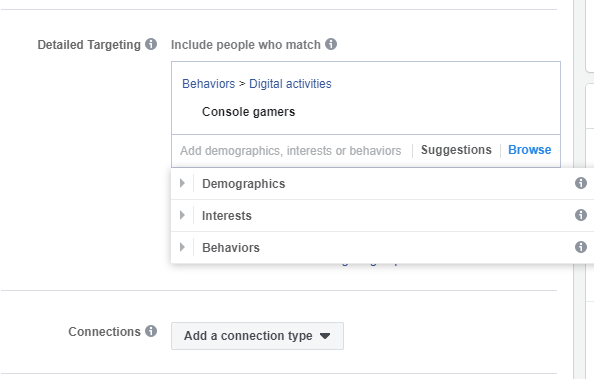Expand the Interests category arrow
Screen dimensions: 594x379
pyautogui.click(x=182, y=215)
